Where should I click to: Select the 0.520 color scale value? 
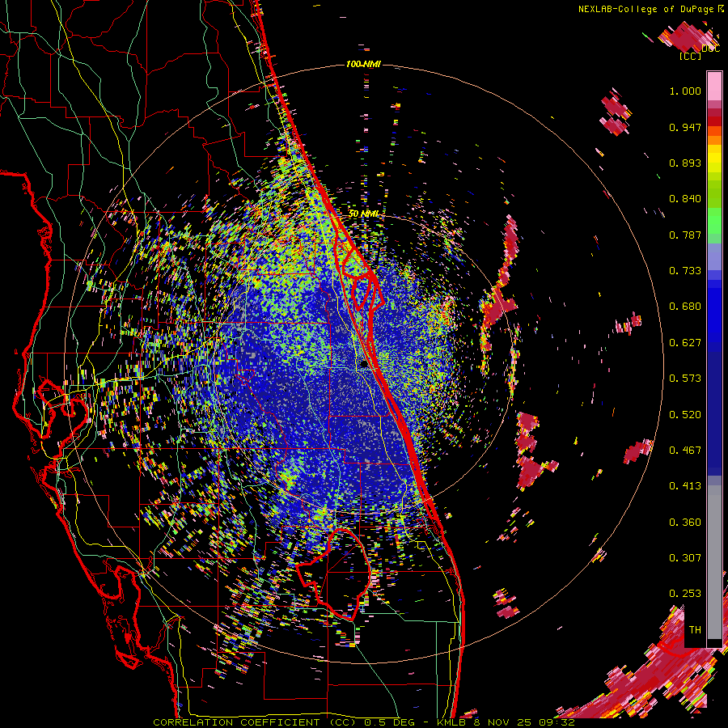685,415
